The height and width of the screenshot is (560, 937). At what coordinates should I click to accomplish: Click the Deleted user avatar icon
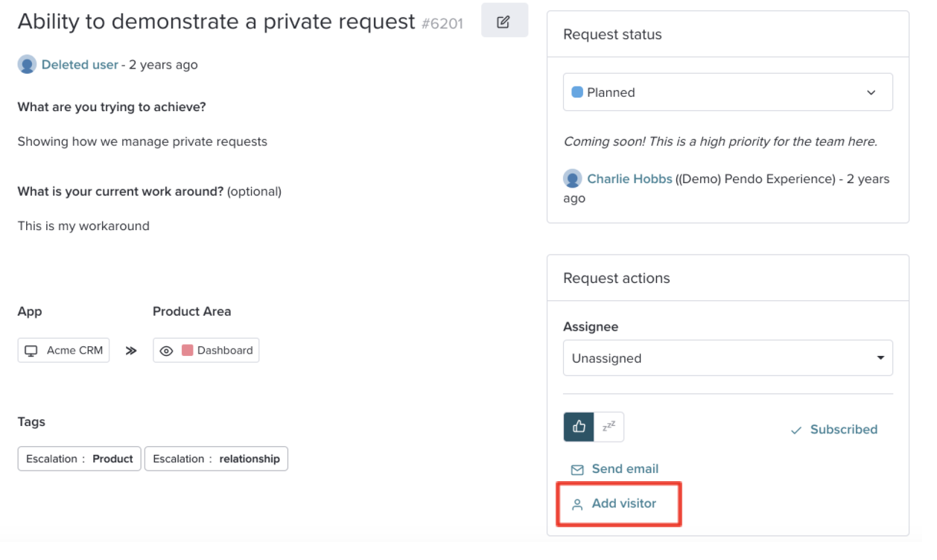(28, 65)
